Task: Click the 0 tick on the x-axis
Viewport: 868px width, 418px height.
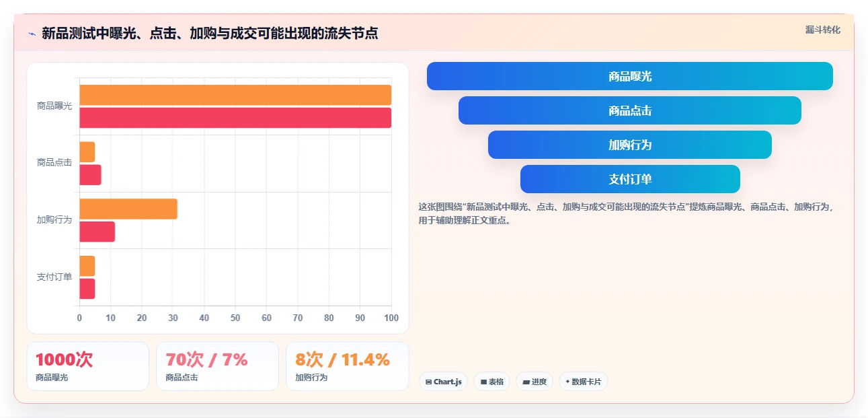Action: 79,318
